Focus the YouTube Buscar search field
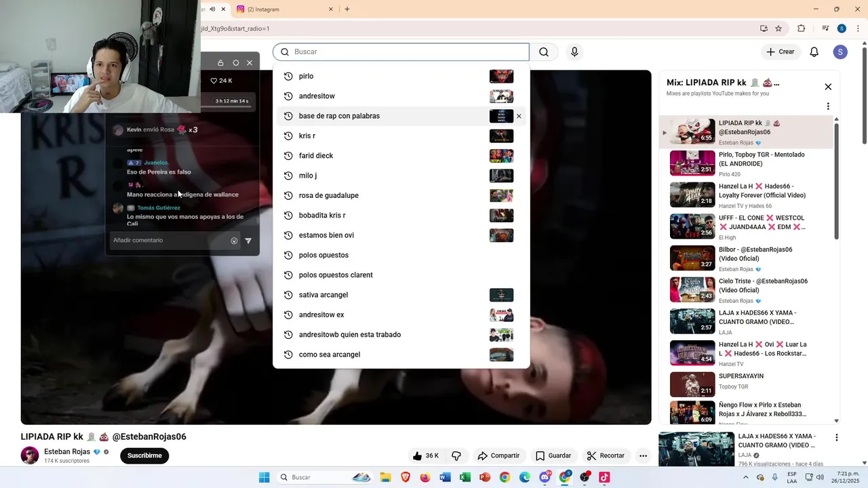 [401, 52]
